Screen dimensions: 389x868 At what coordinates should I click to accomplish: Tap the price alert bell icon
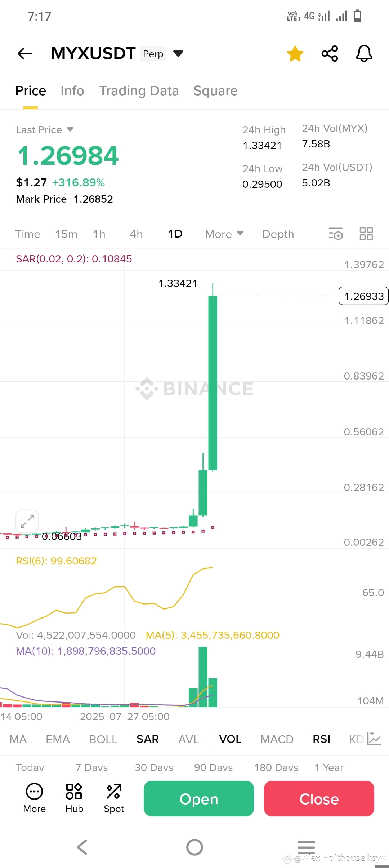pyautogui.click(x=364, y=54)
